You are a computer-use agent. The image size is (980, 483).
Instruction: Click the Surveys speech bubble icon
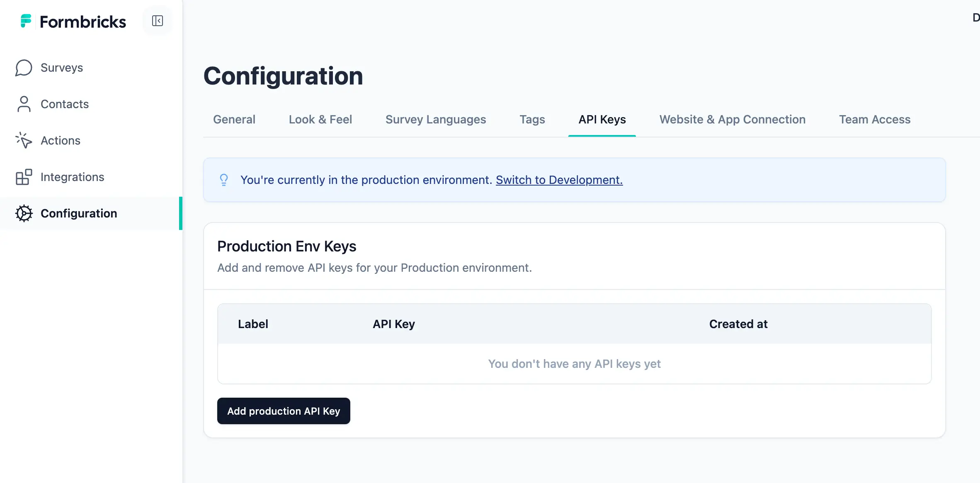[x=24, y=68]
